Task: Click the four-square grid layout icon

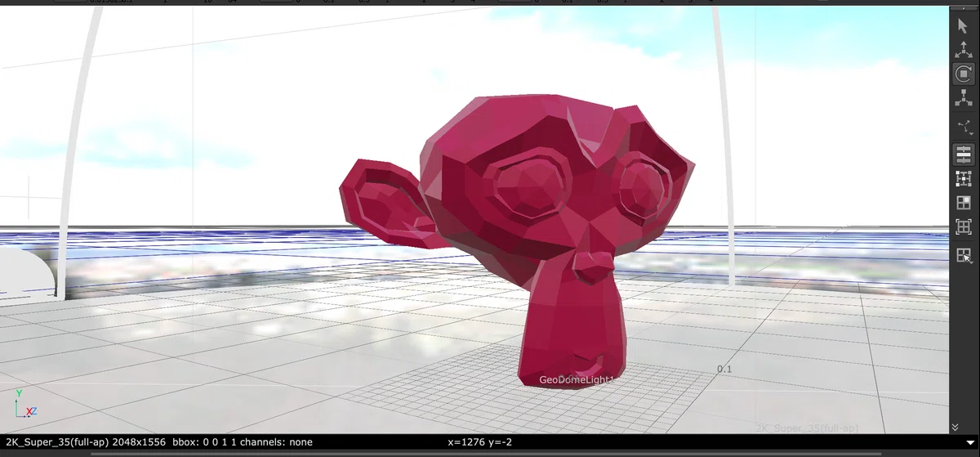Action: click(963, 203)
